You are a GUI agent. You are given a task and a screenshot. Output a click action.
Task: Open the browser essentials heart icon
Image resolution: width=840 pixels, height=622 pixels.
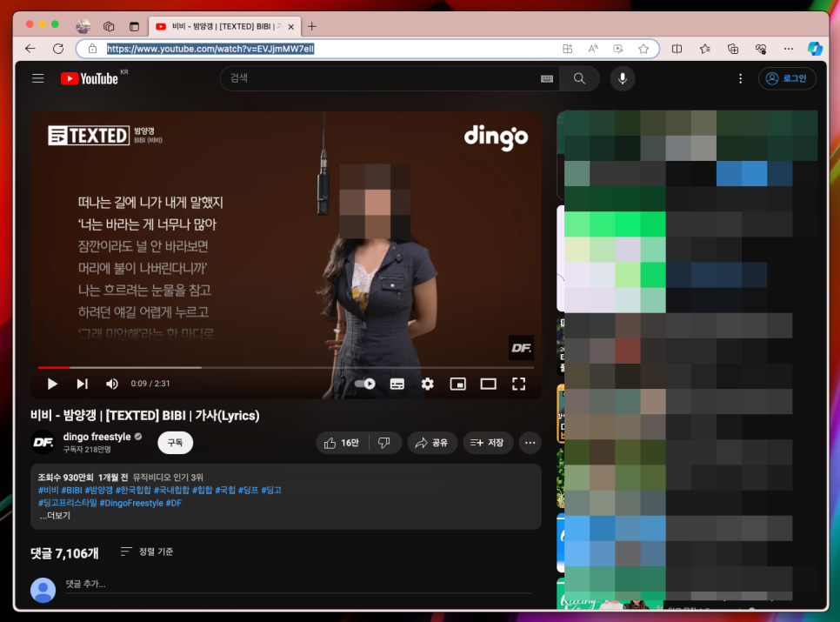pyautogui.click(x=761, y=49)
